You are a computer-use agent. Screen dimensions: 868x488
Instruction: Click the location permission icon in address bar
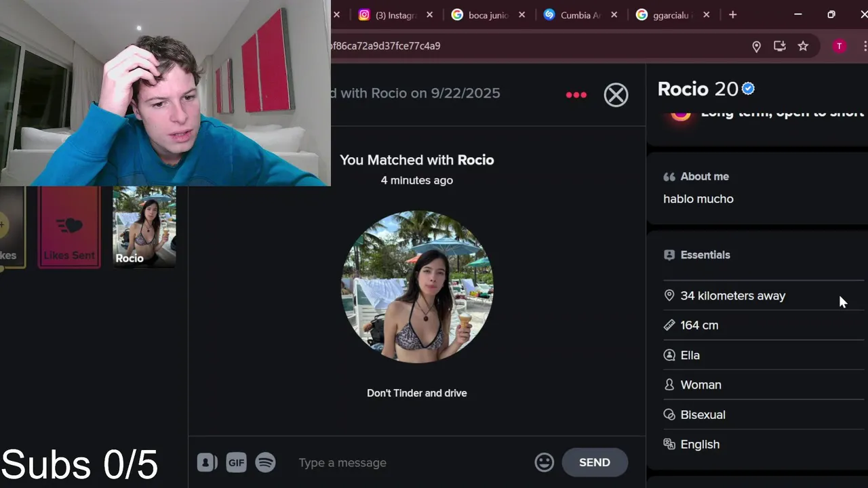(756, 46)
